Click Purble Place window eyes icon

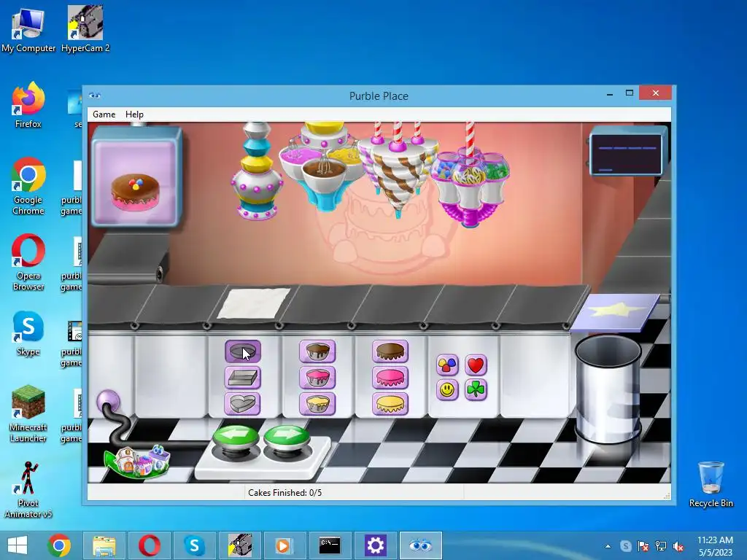[95, 96]
